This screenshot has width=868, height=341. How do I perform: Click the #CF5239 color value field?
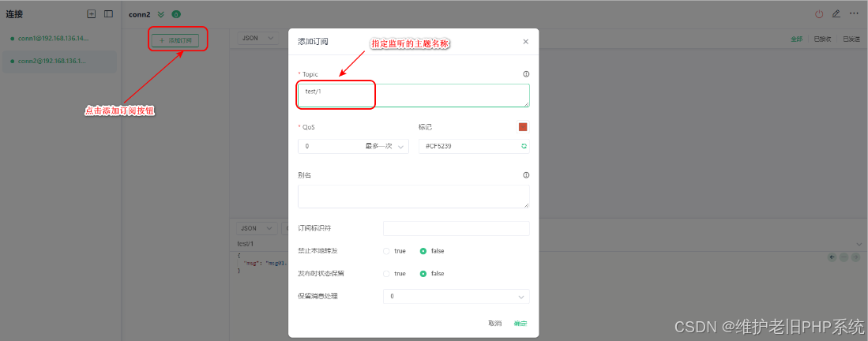click(x=474, y=146)
